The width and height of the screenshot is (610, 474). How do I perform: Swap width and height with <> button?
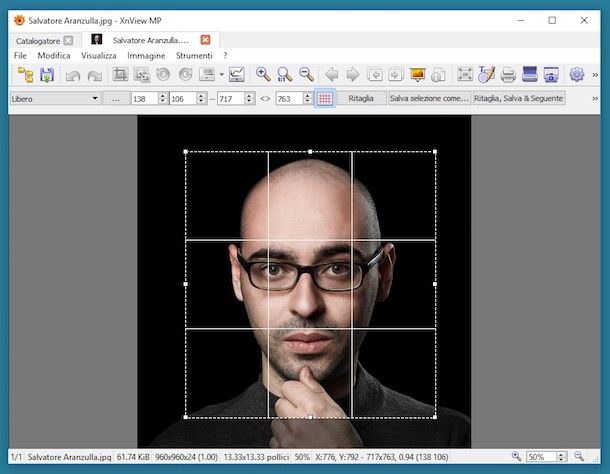265,98
